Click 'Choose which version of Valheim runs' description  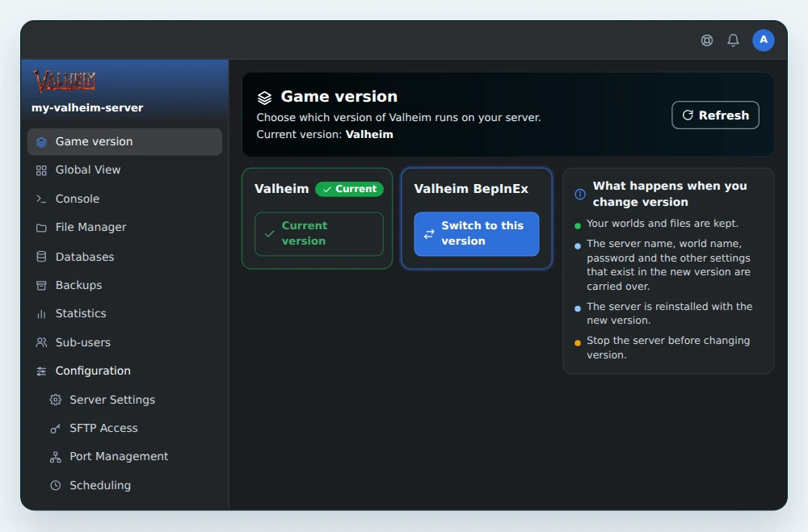pos(399,117)
